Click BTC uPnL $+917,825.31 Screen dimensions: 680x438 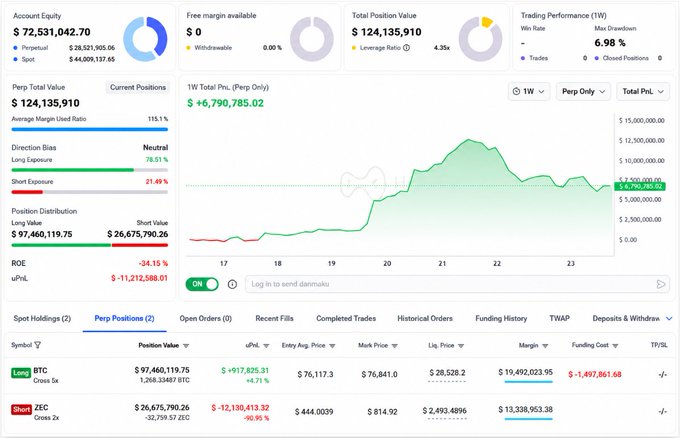(245, 370)
